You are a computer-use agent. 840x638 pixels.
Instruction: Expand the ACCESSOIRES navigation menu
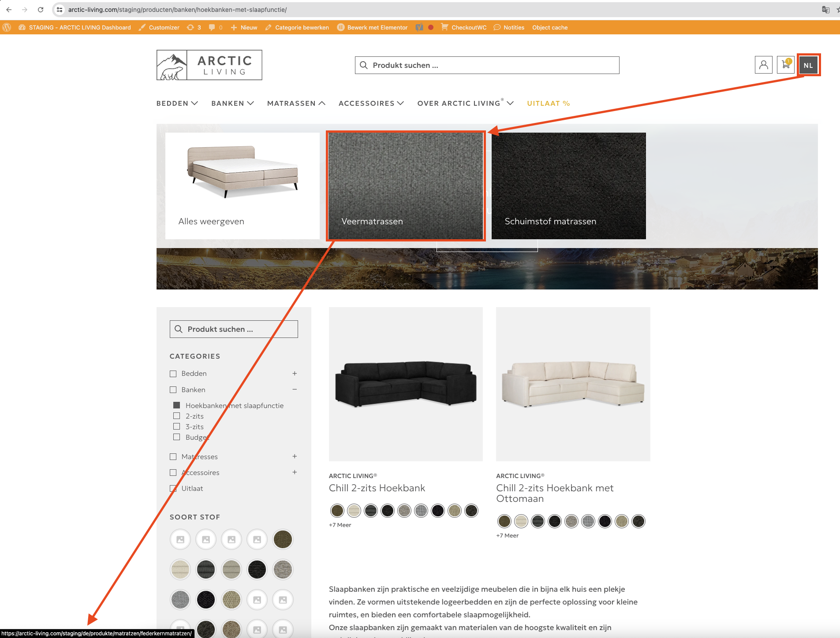click(x=371, y=103)
